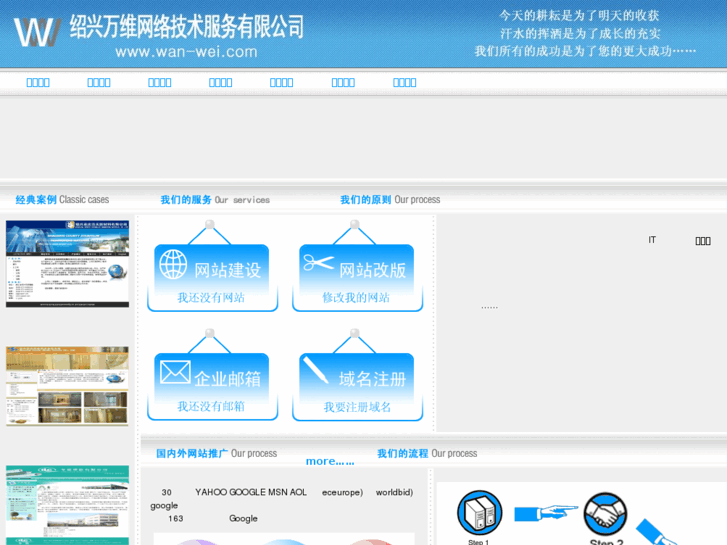Click the slogan line 今天的耕耘是为了明天的收获
The height and width of the screenshot is (545, 727).
579,16
